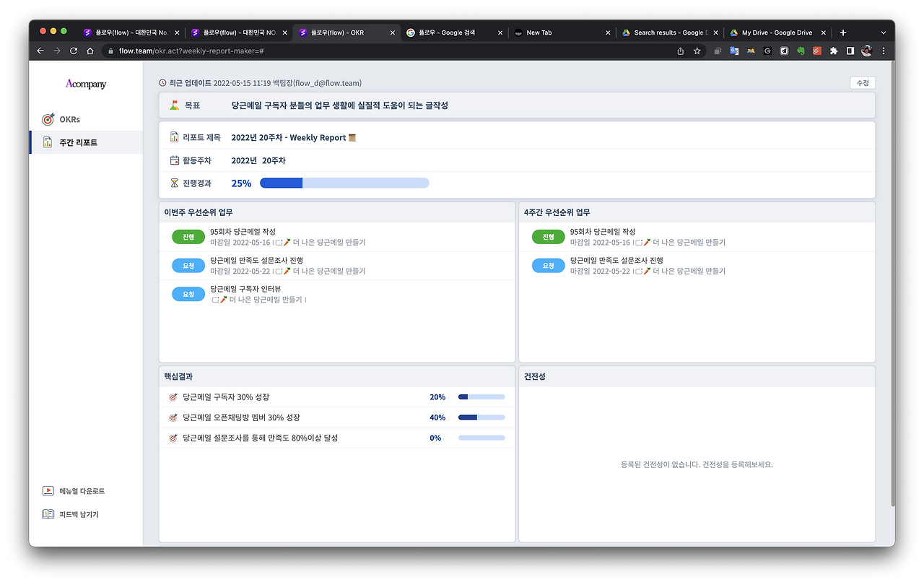
Task: Select 95회차 당근메일 작성 in 4주간 우선순위 업무
Action: pos(603,232)
